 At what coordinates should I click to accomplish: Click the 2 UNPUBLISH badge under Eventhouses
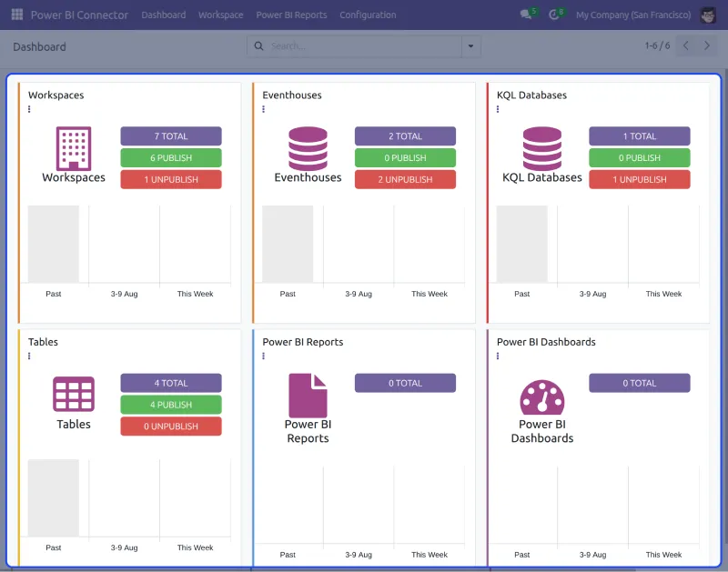(404, 179)
